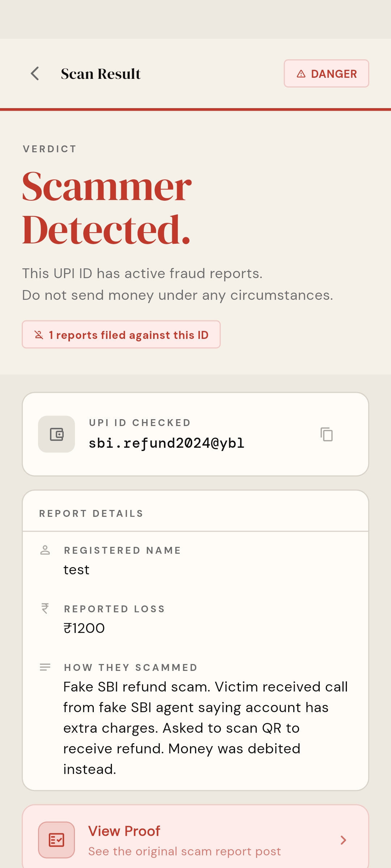Click the Scammer Detected verdict heading
The width and height of the screenshot is (391, 868).
point(107,208)
